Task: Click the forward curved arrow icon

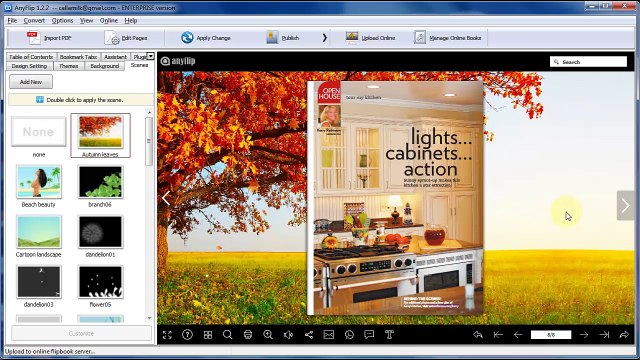Action: click(624, 335)
